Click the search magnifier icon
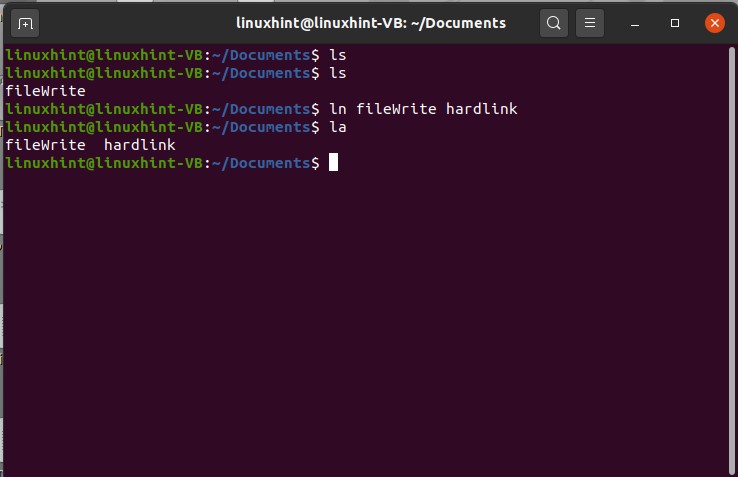Image resolution: width=738 pixels, height=477 pixels. (553, 22)
